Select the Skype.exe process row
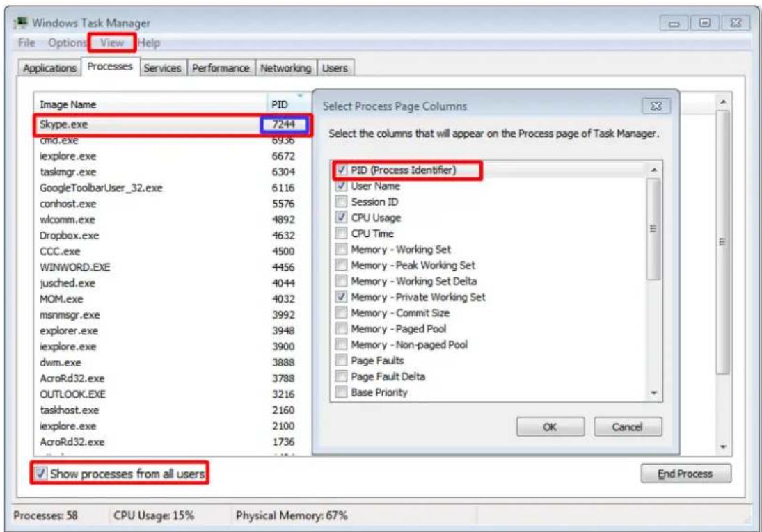Viewport: 762px width, 532px height. tap(173, 124)
